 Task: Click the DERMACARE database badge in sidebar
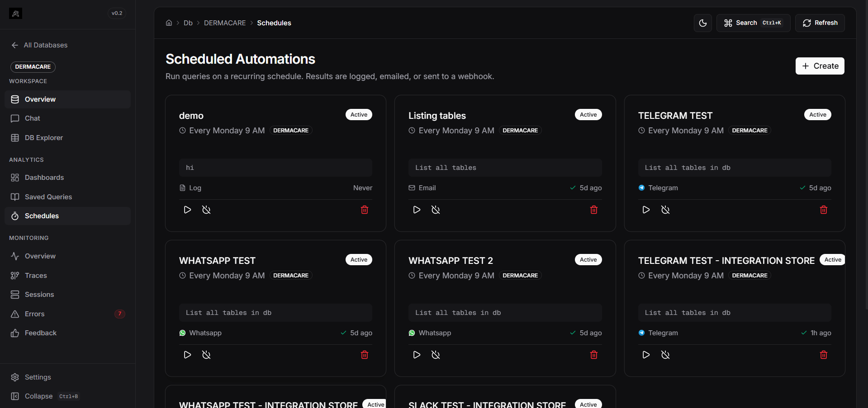pyautogui.click(x=33, y=67)
